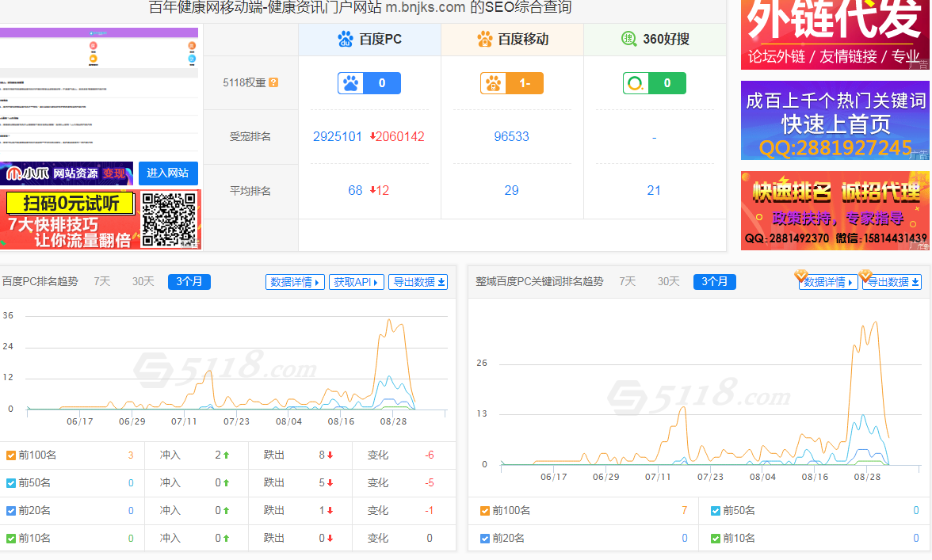Viewport: 932px width, 560px height.
Task: Click the Baidu PC paw icon in header
Action: pyautogui.click(x=346, y=39)
